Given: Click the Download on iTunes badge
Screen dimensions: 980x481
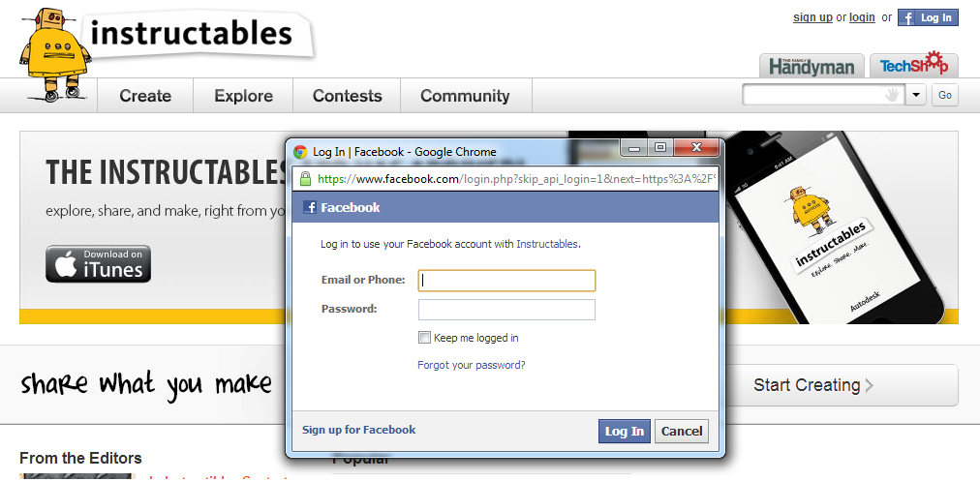Looking at the screenshot, I should pyautogui.click(x=99, y=263).
